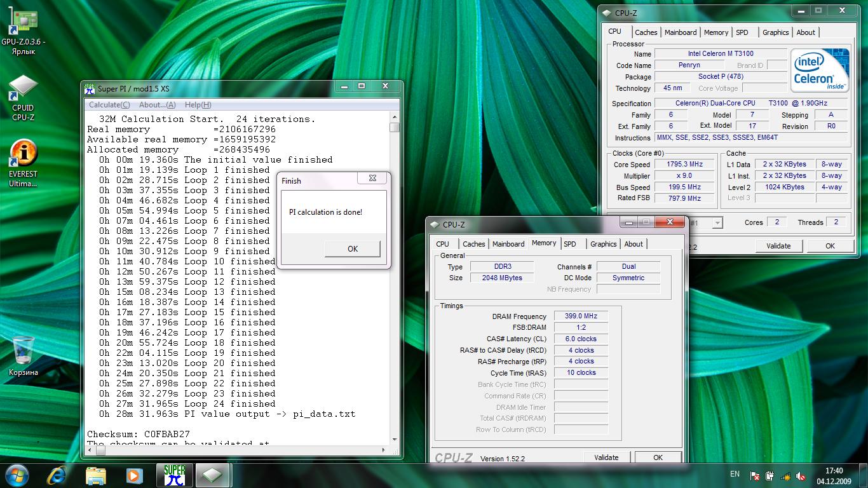This screenshot has width=868, height=488.
Task: Select SPD tab in lower CPU-Z window
Action: pos(570,244)
